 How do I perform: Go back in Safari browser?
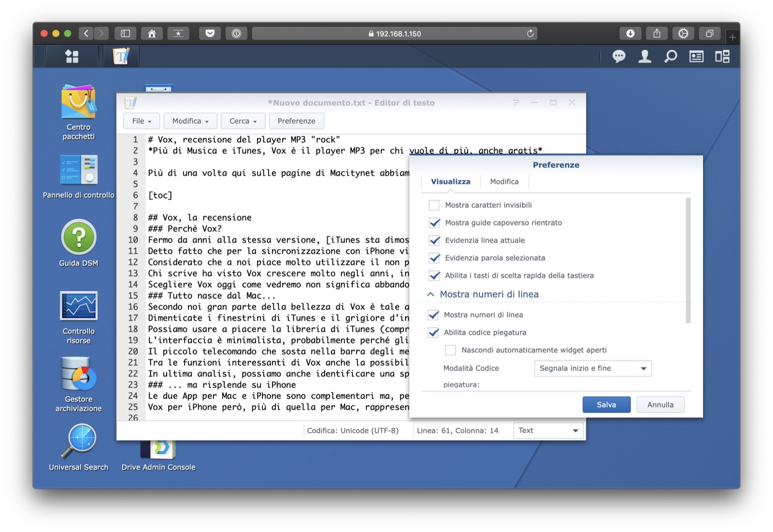pyautogui.click(x=86, y=33)
